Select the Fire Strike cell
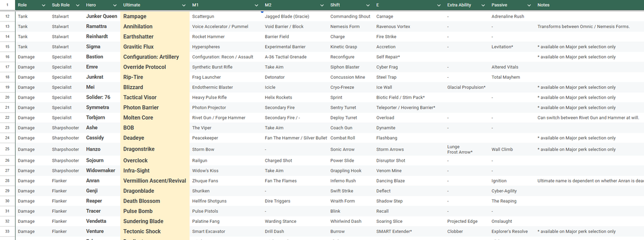The width and height of the screenshot is (644, 240). coord(409,37)
